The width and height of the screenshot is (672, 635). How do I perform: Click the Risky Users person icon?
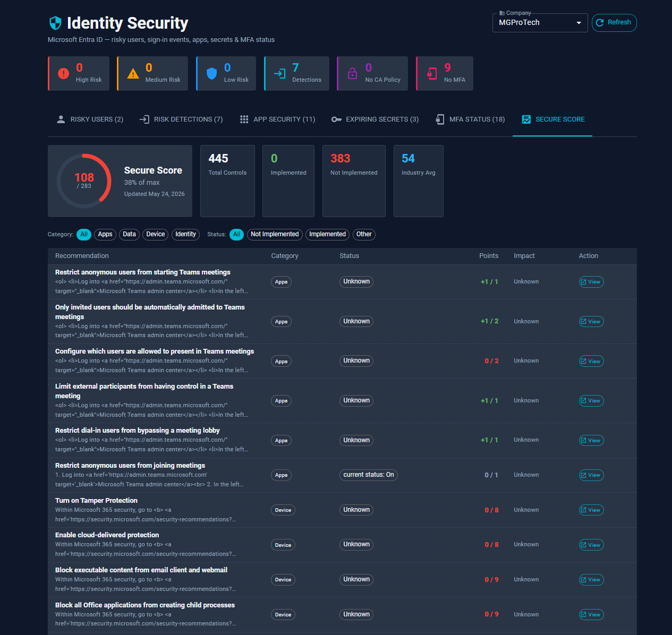click(x=61, y=119)
